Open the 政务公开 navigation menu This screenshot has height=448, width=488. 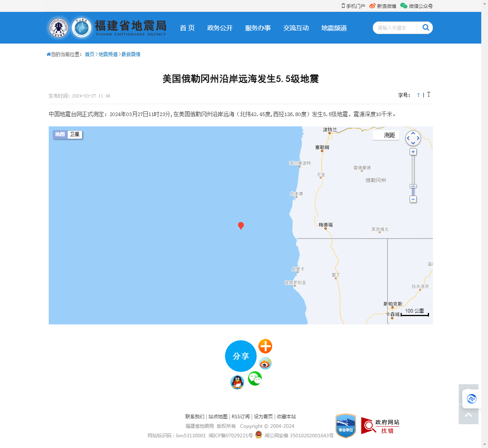pos(220,28)
